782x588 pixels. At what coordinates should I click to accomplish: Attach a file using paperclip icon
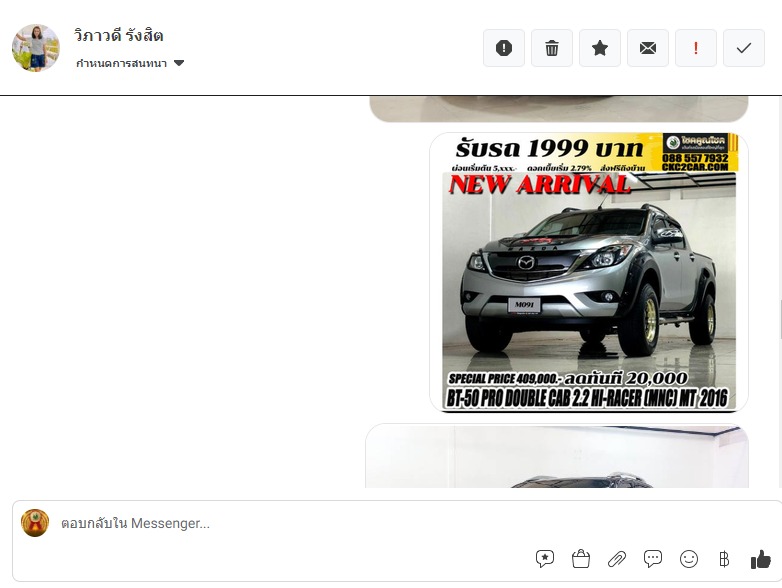coord(617,559)
